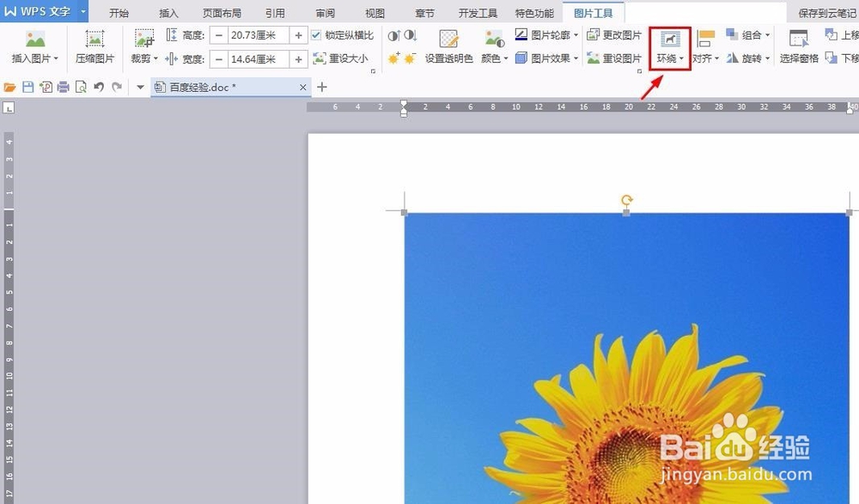Click the Align (对齐) icon
Image resolution: width=859 pixels, height=504 pixels.
(x=705, y=39)
